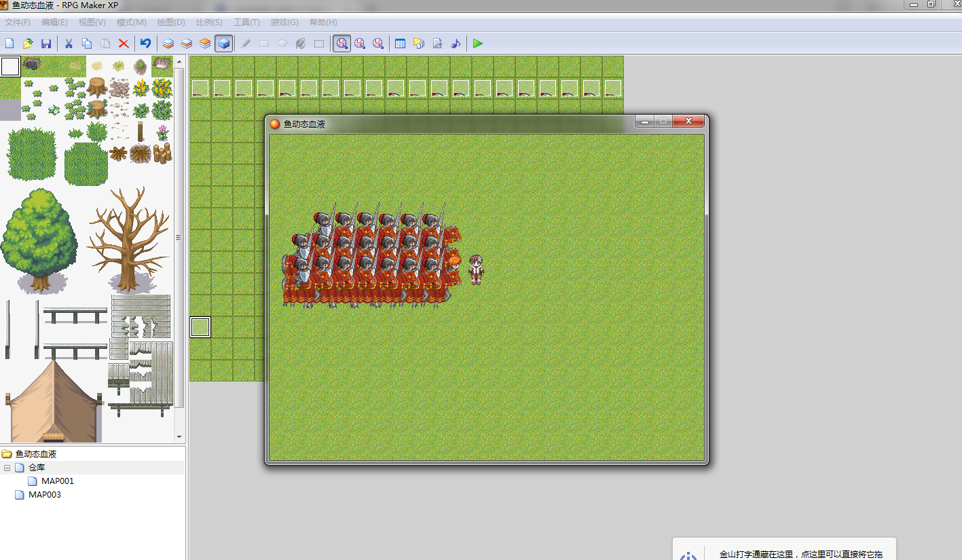962x560 pixels.
Task: Select the Layer 2 editing icon
Action: 186,43
